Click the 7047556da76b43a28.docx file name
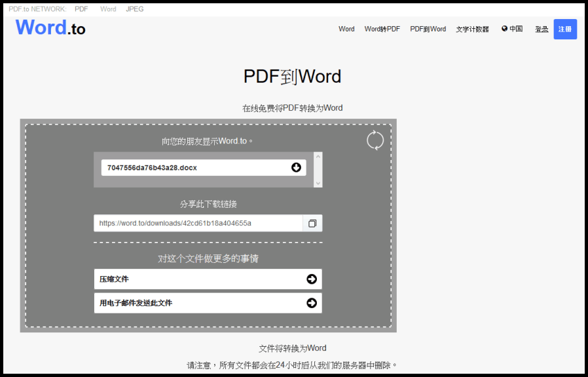588x377 pixels. 152,168
